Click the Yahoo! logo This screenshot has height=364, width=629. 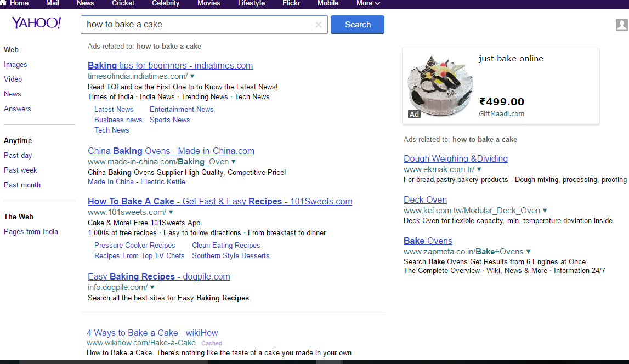36,23
